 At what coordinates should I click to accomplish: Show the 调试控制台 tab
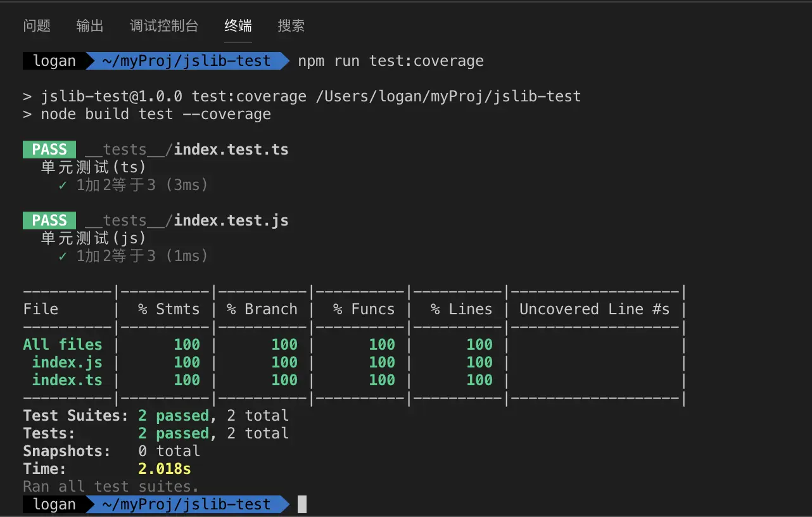[x=164, y=26]
